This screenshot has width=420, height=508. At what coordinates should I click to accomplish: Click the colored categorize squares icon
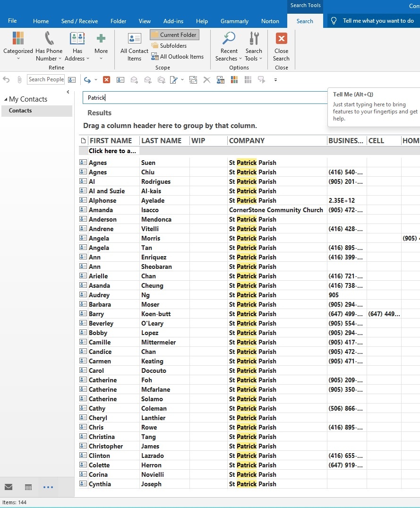point(234,80)
